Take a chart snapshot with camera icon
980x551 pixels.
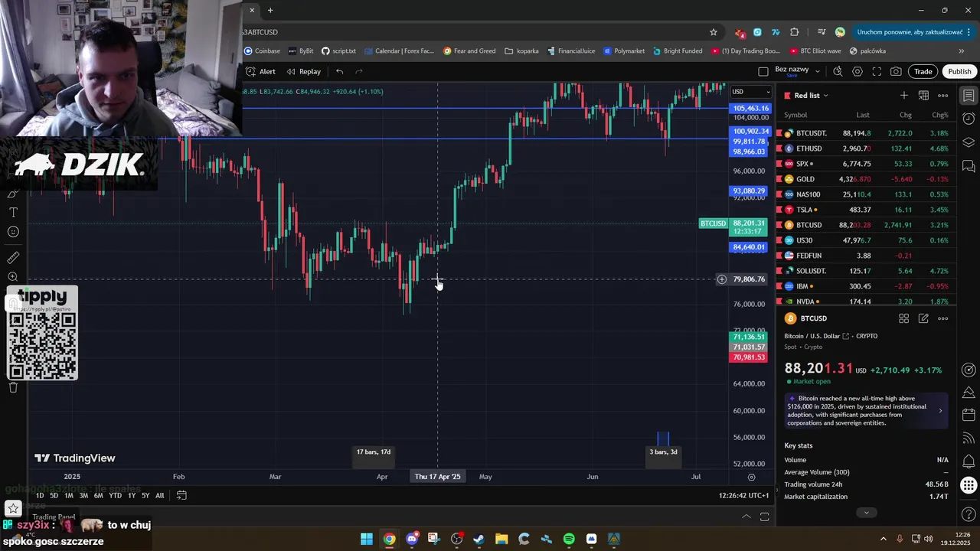(x=896, y=71)
